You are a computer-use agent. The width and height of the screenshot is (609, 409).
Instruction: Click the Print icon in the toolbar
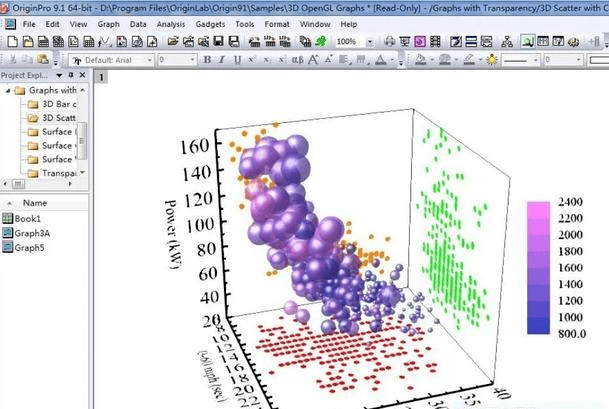click(390, 41)
